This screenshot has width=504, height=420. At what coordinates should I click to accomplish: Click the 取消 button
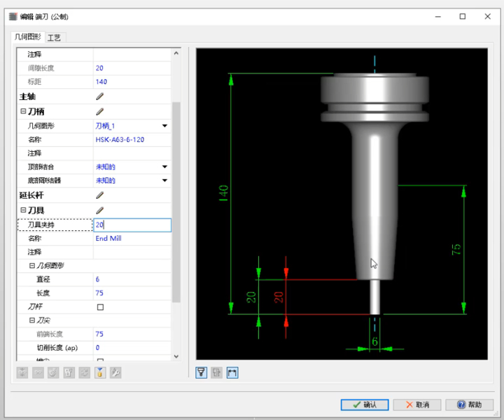click(417, 405)
